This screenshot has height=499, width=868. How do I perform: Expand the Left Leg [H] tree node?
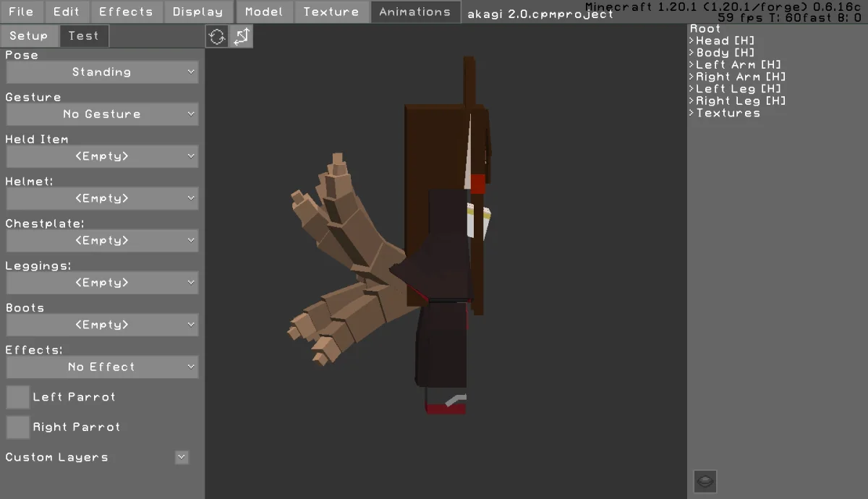[x=692, y=89]
